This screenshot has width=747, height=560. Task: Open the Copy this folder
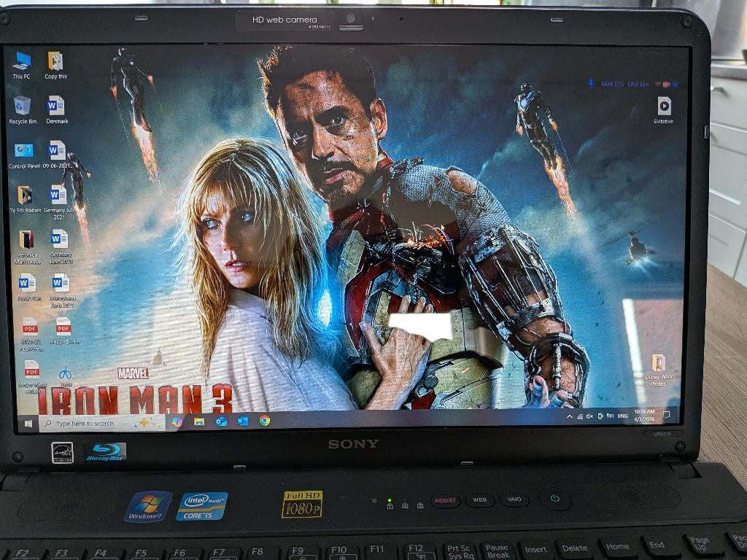(55, 65)
